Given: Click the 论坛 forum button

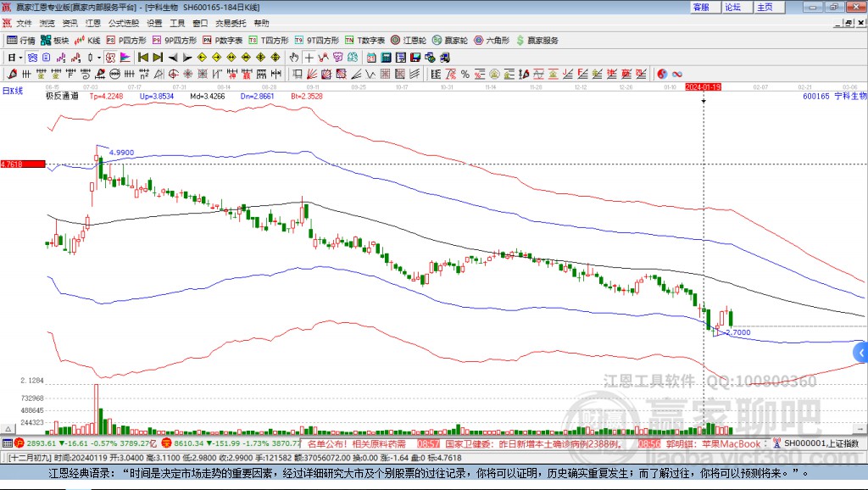Looking at the screenshot, I should 732,7.
